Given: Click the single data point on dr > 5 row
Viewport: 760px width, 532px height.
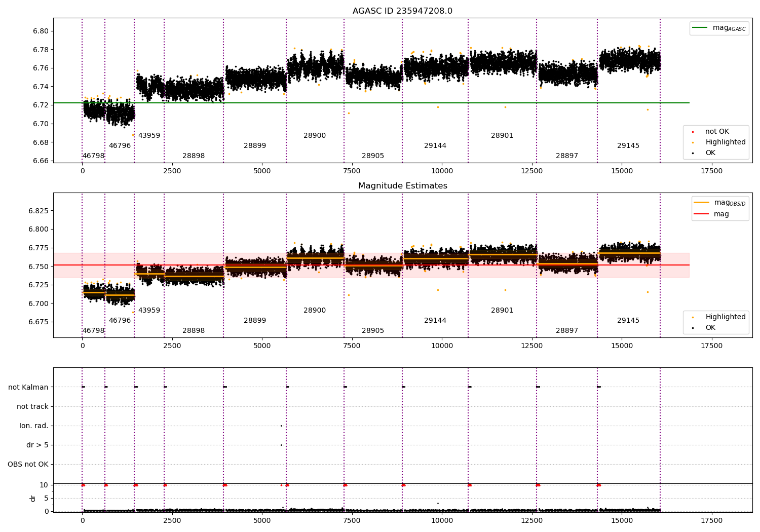Looking at the screenshot, I should coord(281,445).
